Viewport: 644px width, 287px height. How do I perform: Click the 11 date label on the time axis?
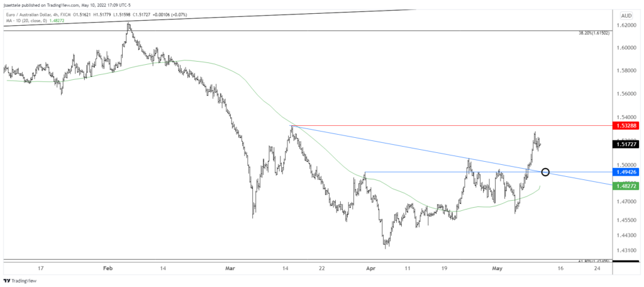407,269
